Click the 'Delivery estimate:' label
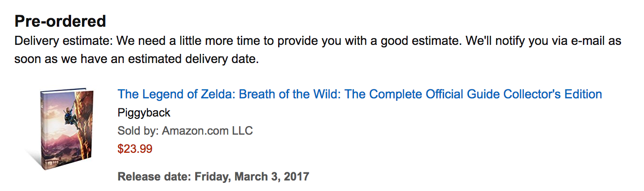Image resolution: width=644 pixels, height=191 pixels. 63,41
